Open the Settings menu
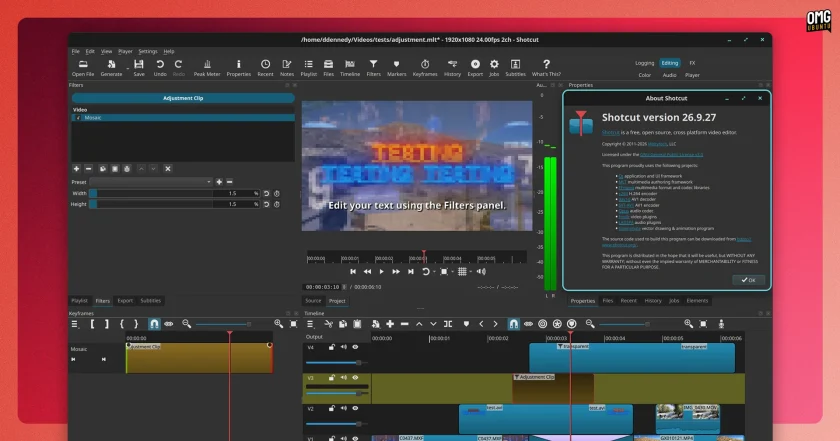The width and height of the screenshot is (840, 441). tap(148, 51)
